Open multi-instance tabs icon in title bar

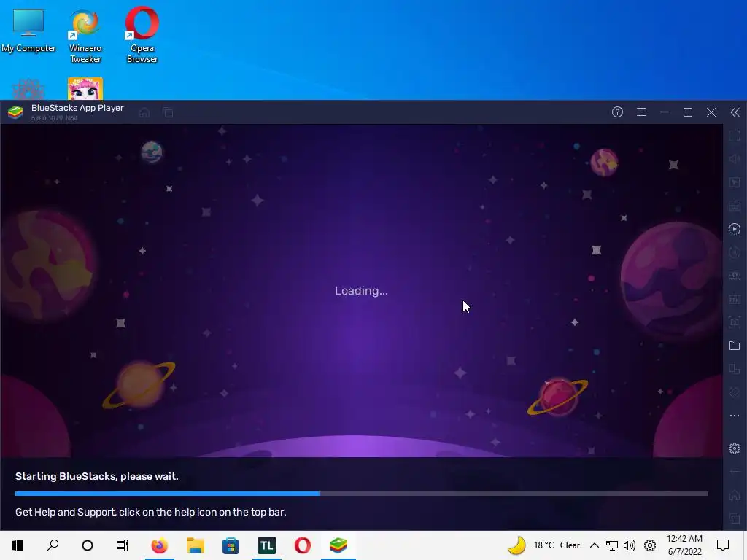(168, 112)
